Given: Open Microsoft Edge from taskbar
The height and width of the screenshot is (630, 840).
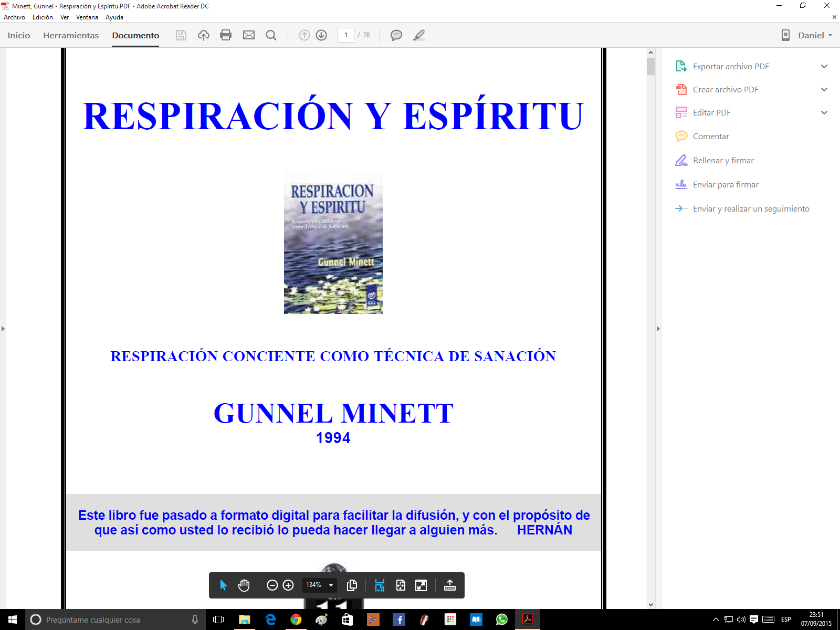Looking at the screenshot, I should point(270,619).
